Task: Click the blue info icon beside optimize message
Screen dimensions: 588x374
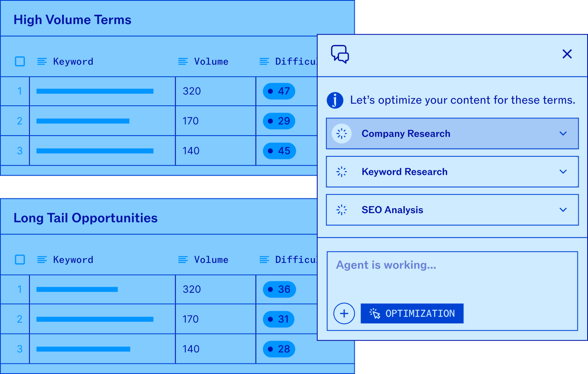Action: 335,100
